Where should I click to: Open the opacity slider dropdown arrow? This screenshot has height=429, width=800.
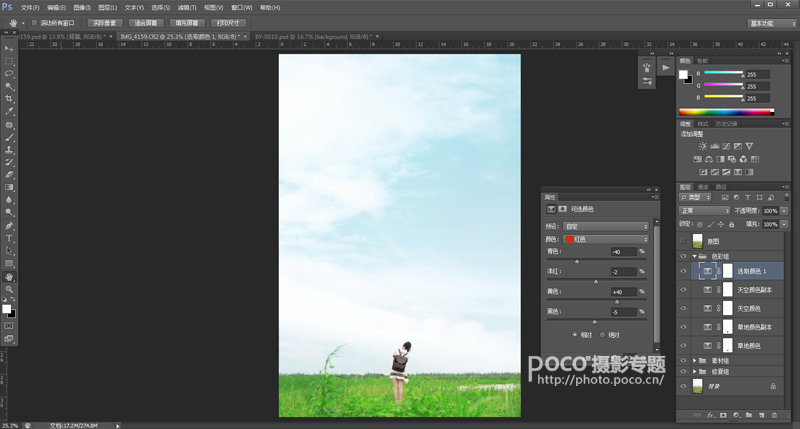pyautogui.click(x=784, y=211)
